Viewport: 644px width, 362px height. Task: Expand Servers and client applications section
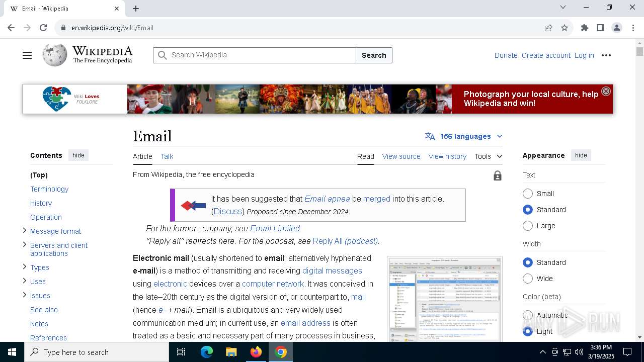pos(25,245)
